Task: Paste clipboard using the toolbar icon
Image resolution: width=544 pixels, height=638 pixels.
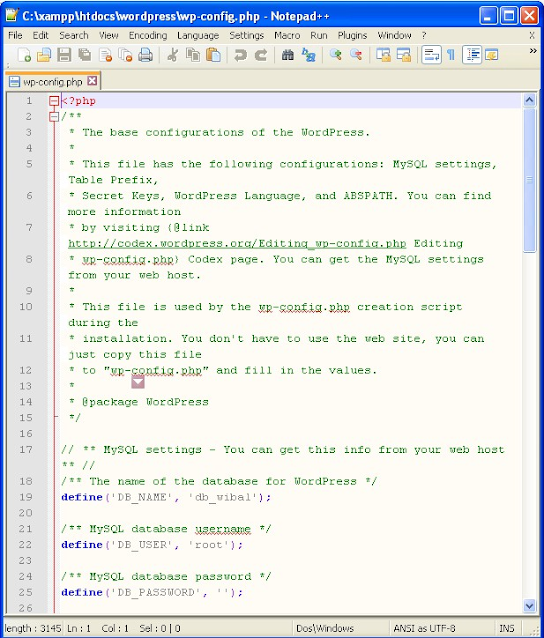Action: 213,55
